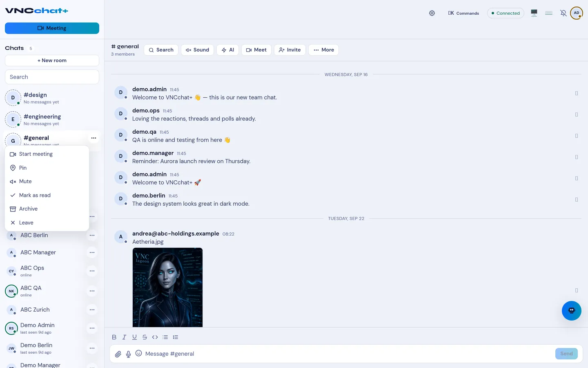Choose Leave in the context menu
Viewport: 588px width, 368px height.
pos(47,223)
